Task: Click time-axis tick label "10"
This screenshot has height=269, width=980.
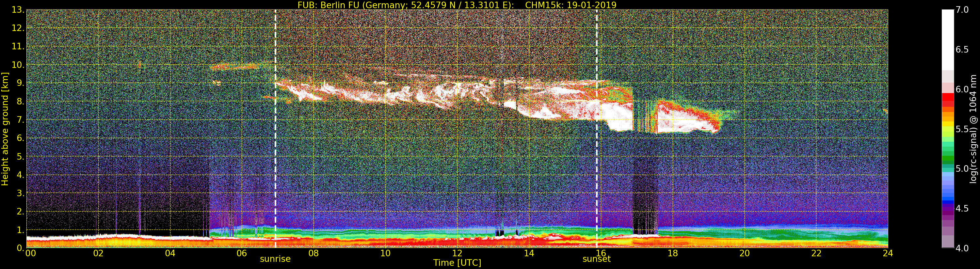Action: (385, 253)
